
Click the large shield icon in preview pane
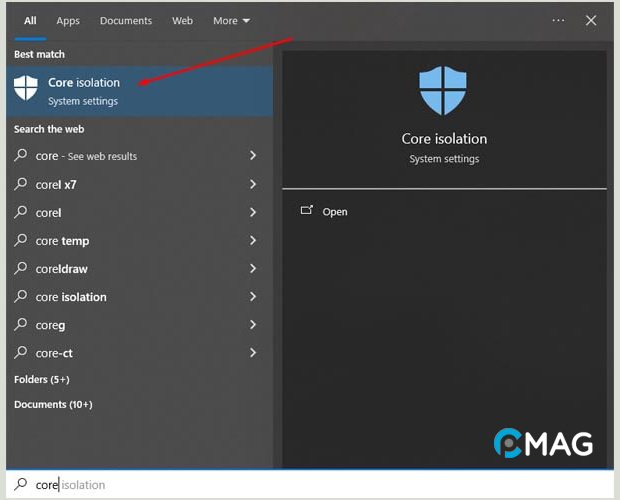tap(443, 89)
